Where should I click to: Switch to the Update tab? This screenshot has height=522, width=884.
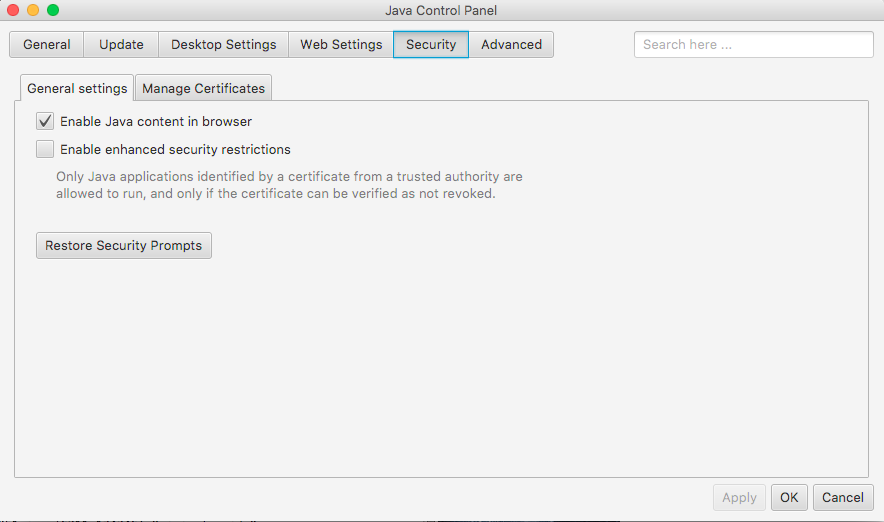(121, 45)
